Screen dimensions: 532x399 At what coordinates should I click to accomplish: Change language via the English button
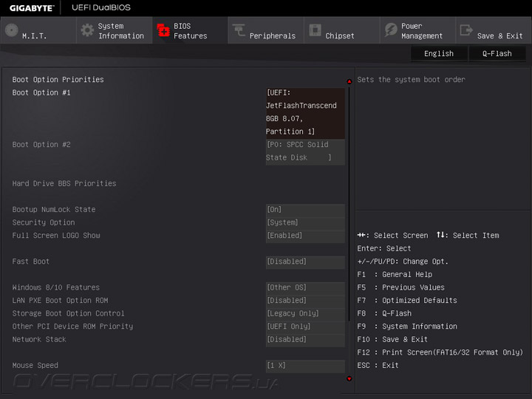(x=439, y=54)
